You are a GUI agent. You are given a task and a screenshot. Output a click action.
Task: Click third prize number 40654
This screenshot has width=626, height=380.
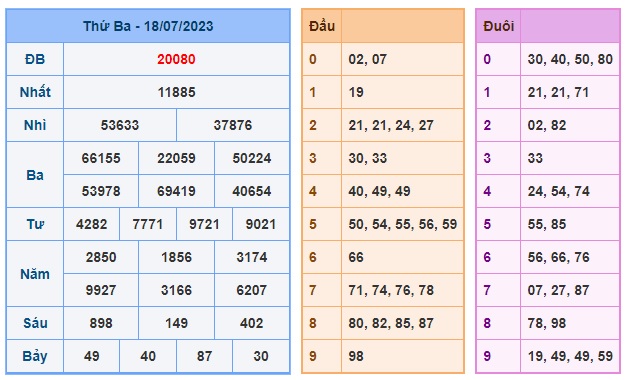(x=252, y=191)
